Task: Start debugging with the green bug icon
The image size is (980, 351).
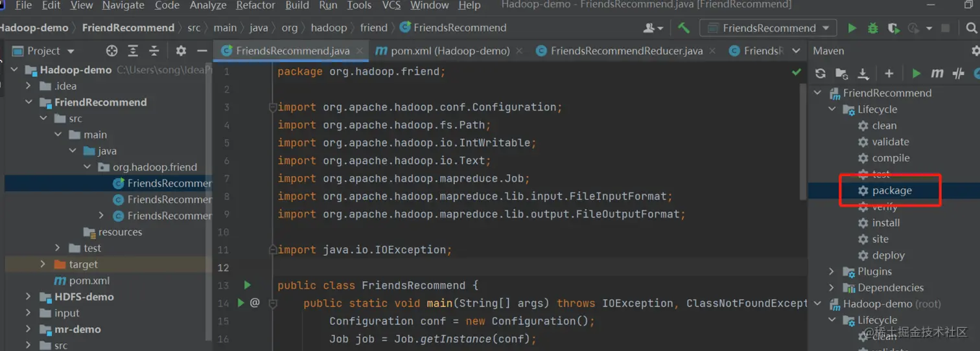Action: [873, 28]
